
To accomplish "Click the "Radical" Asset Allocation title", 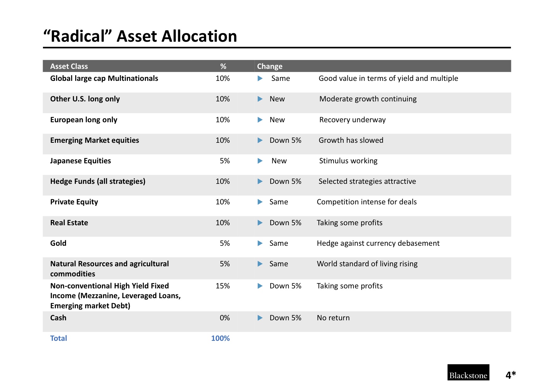I will click(140, 36).
